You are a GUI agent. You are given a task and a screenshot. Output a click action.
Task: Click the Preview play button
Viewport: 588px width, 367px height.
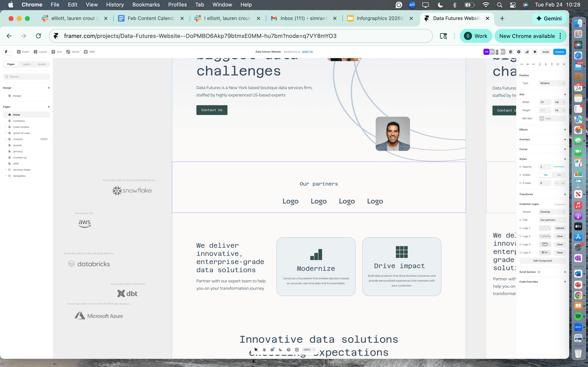tap(535, 52)
